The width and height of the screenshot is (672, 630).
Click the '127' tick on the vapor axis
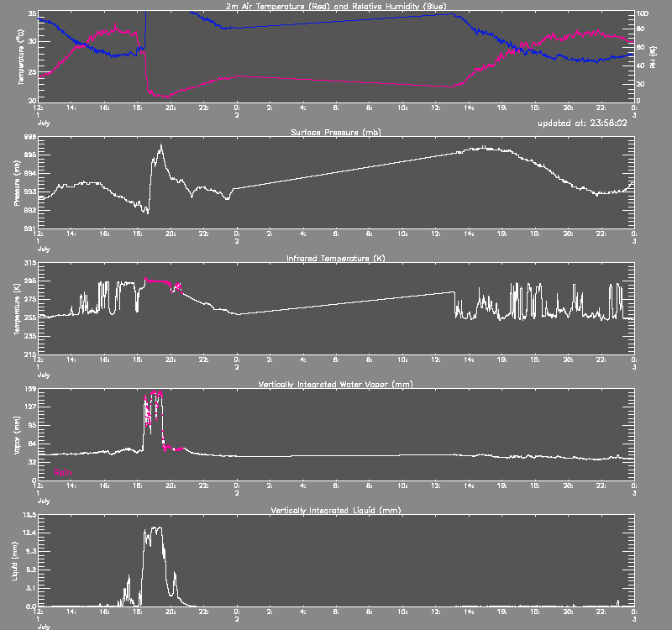click(31, 407)
